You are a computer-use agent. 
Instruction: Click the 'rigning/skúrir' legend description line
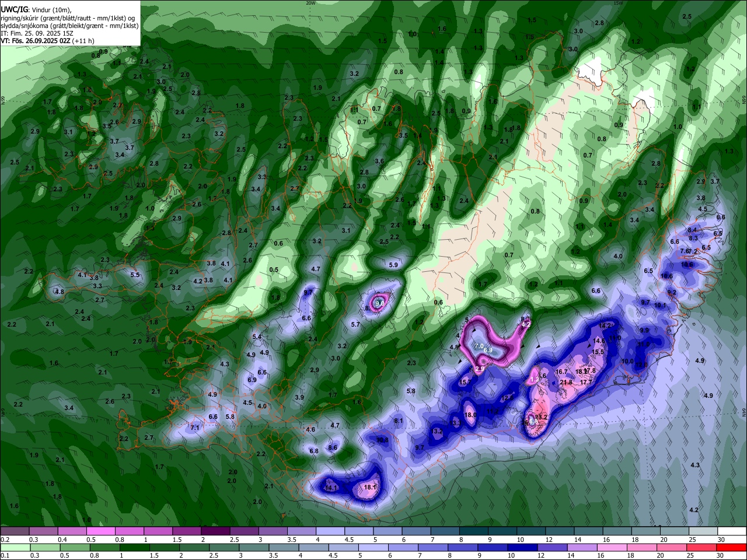67,18
